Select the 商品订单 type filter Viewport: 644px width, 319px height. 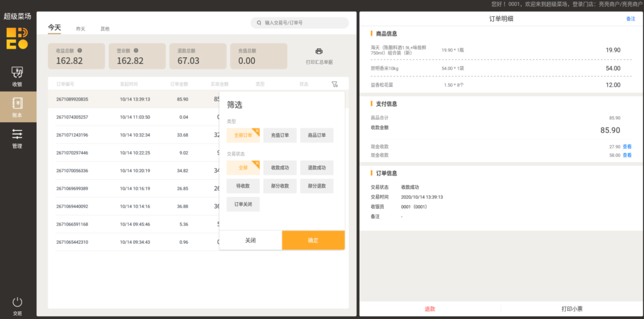point(317,135)
